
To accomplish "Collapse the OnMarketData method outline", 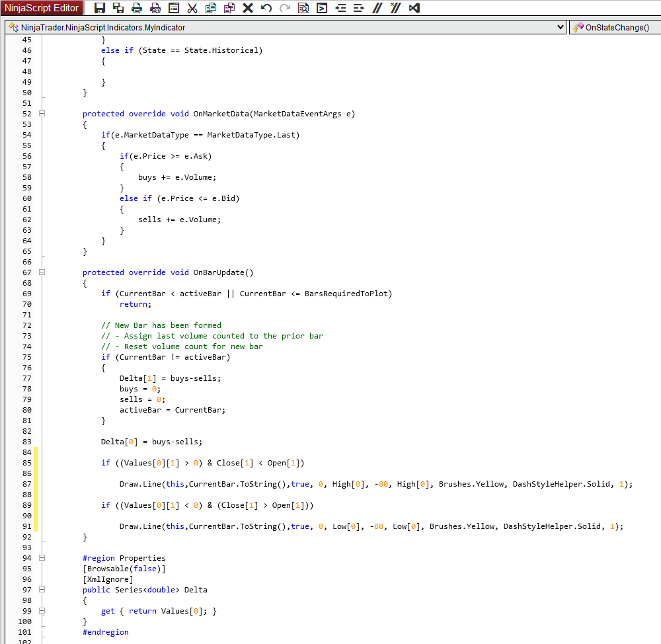I will pos(42,114).
